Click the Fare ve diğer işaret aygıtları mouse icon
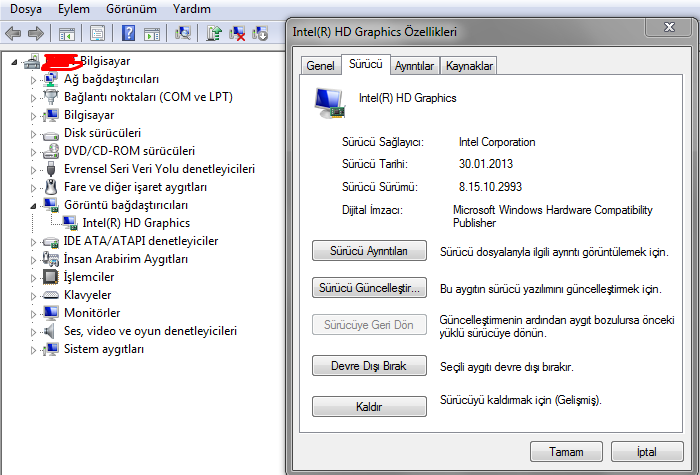The height and width of the screenshot is (475, 700). point(51,187)
